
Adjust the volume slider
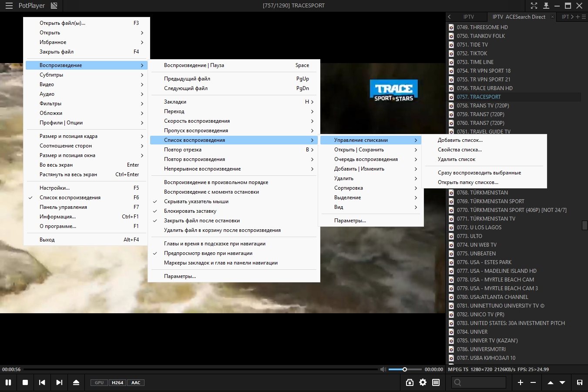[404, 369]
